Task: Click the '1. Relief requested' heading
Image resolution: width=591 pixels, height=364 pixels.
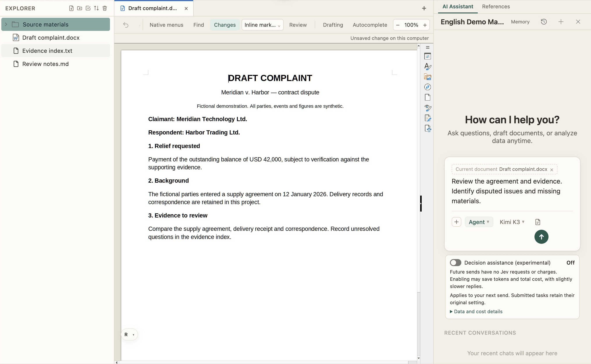Action: [174, 146]
